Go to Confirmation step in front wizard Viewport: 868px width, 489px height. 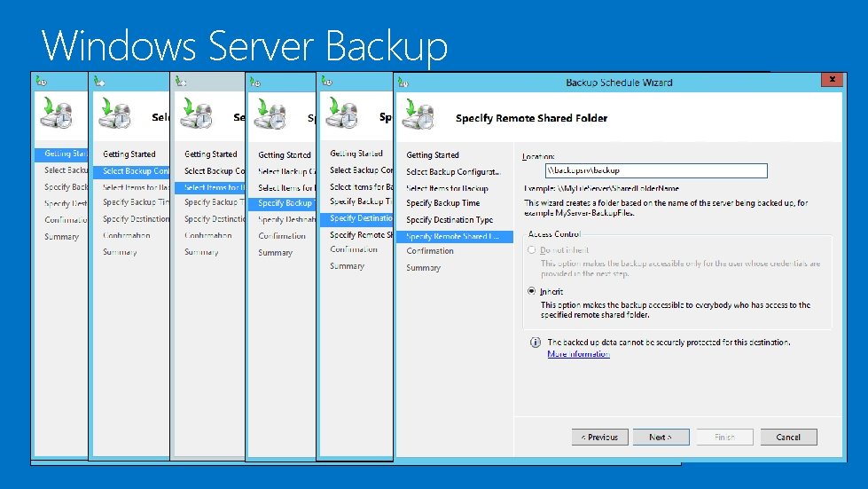[x=430, y=251]
